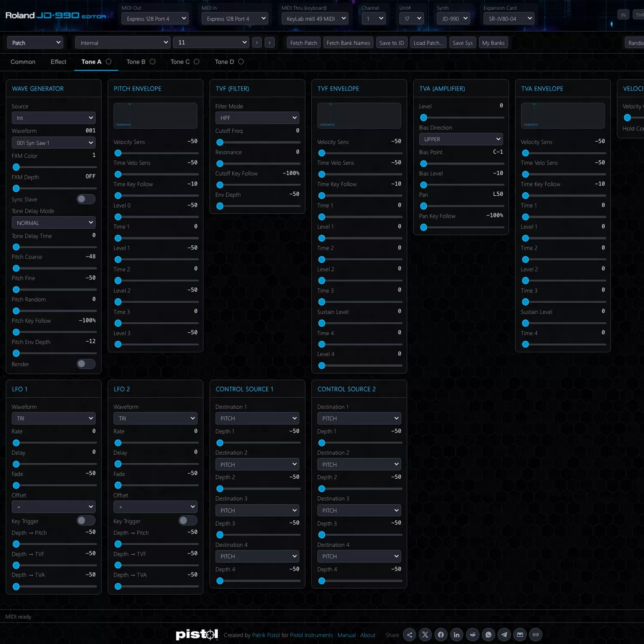Click the Fetch Patch button
Image resolution: width=644 pixels, height=644 pixels.
click(304, 43)
